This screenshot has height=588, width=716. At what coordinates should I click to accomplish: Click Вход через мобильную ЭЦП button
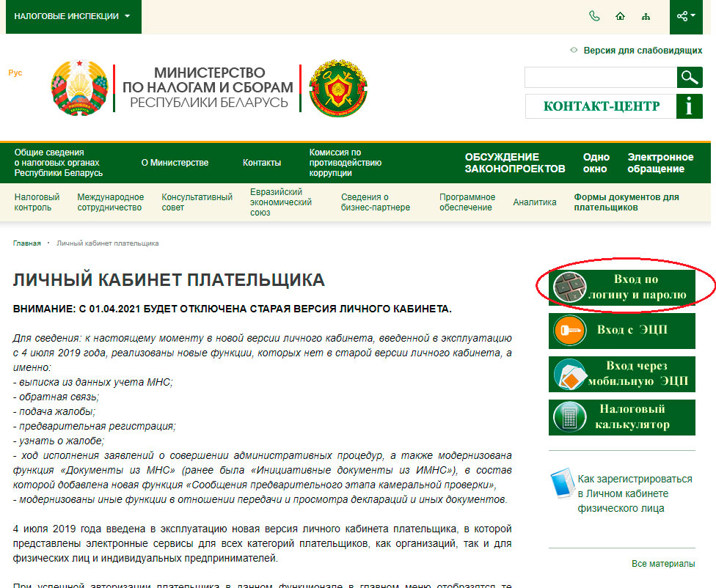click(622, 375)
